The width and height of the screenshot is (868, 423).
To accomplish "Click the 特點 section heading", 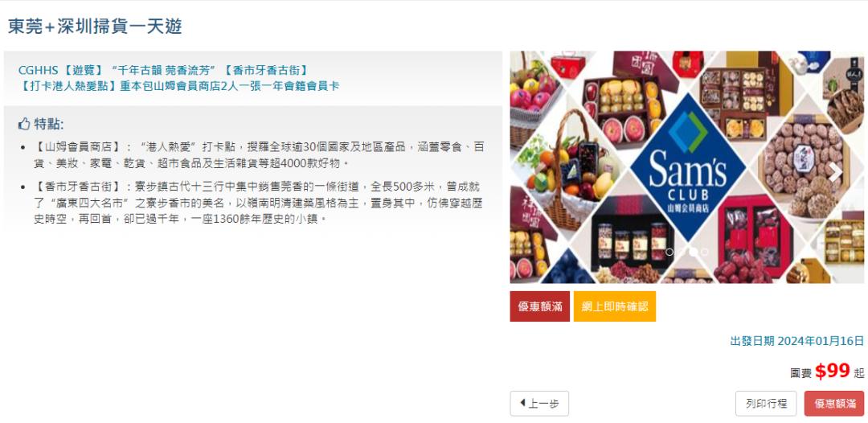I will 49,124.
